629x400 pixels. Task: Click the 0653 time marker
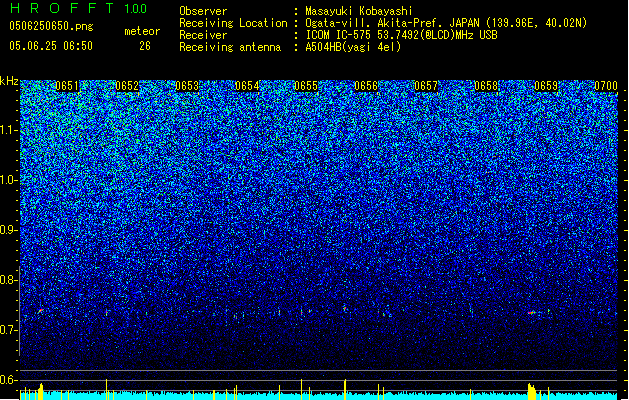point(187,86)
